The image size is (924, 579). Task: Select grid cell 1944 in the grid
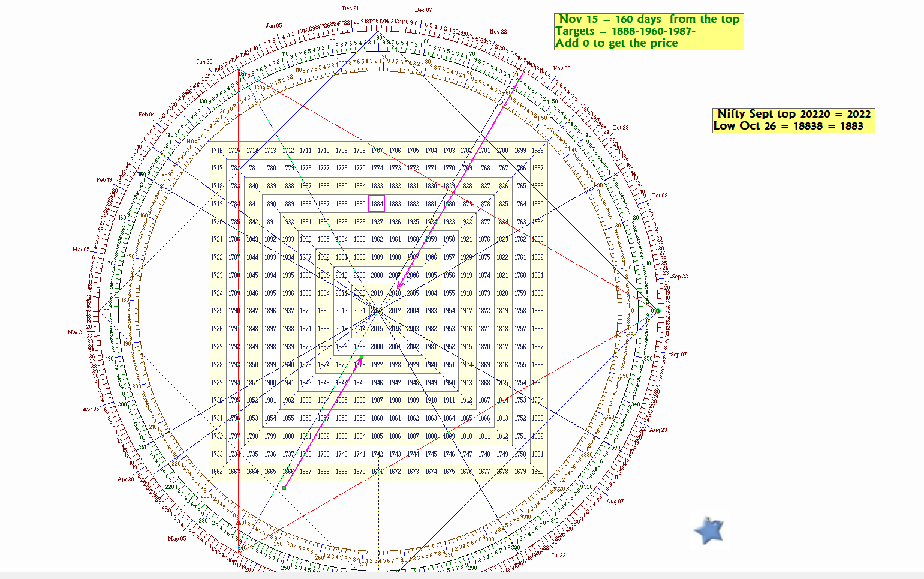click(342, 383)
